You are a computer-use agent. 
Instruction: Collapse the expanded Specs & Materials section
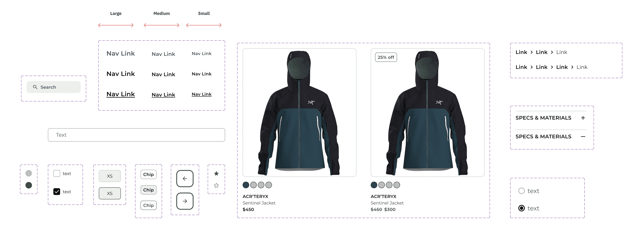coord(551,136)
